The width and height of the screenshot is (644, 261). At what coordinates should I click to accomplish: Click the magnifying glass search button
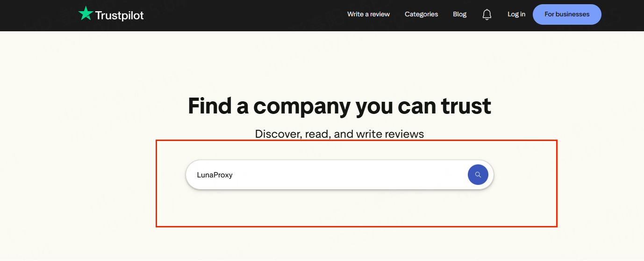pyautogui.click(x=478, y=175)
